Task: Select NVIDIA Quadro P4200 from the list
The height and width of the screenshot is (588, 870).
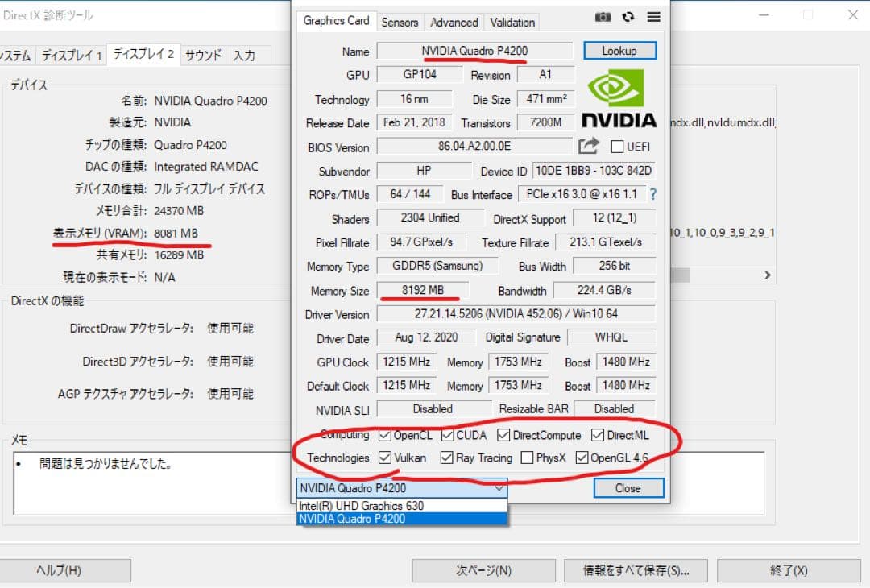Action: click(354, 520)
